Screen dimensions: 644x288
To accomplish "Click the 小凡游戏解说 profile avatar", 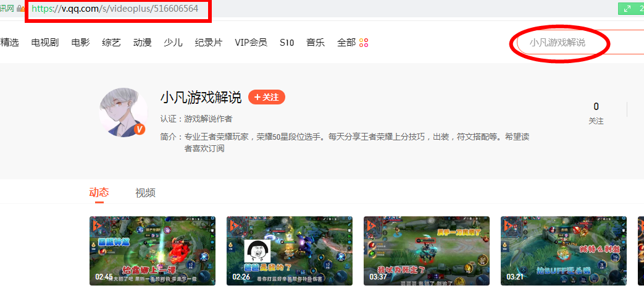I will click(x=123, y=112).
